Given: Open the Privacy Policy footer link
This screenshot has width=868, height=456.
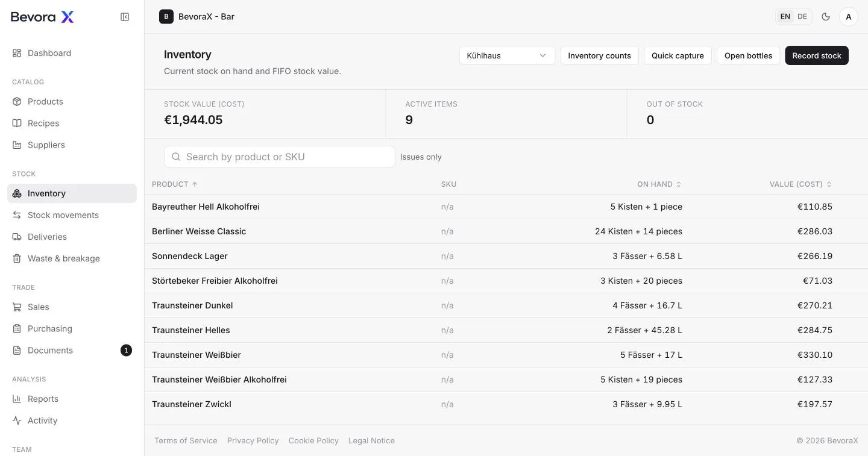Looking at the screenshot, I should pos(253,440).
